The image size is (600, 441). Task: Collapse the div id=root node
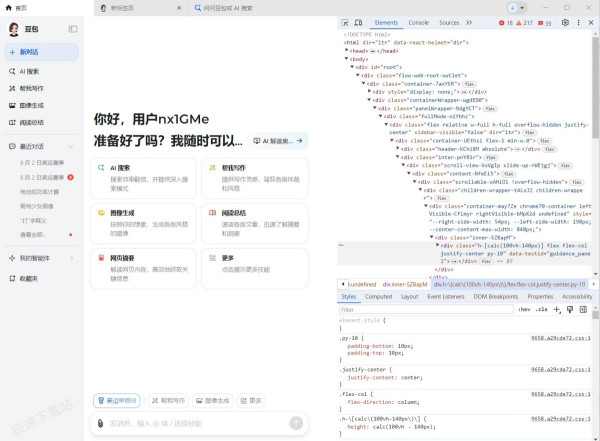click(x=352, y=67)
